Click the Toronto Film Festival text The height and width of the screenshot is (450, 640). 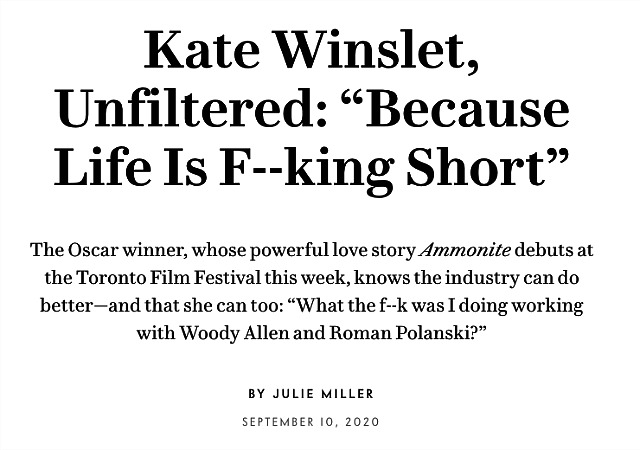click(168, 278)
